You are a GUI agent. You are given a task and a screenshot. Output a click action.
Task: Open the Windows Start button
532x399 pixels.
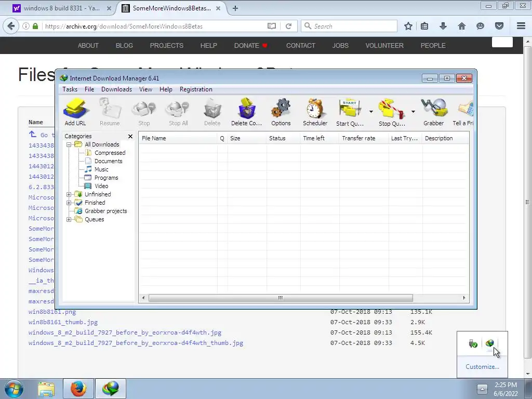pyautogui.click(x=14, y=389)
